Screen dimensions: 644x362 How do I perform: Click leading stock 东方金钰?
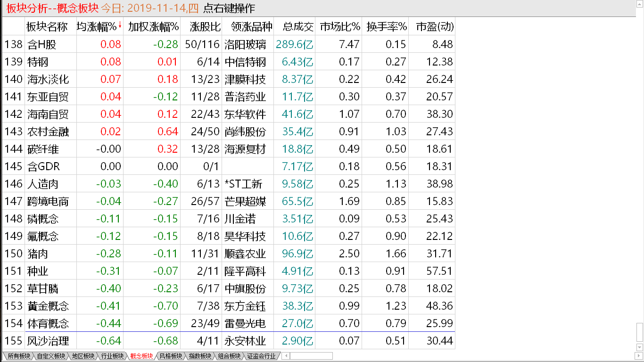(x=246, y=306)
